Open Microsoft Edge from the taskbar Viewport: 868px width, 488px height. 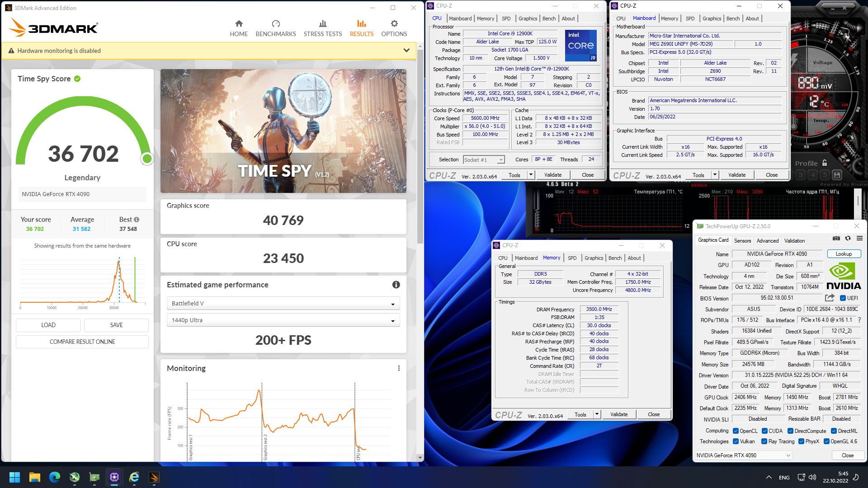pos(55,477)
